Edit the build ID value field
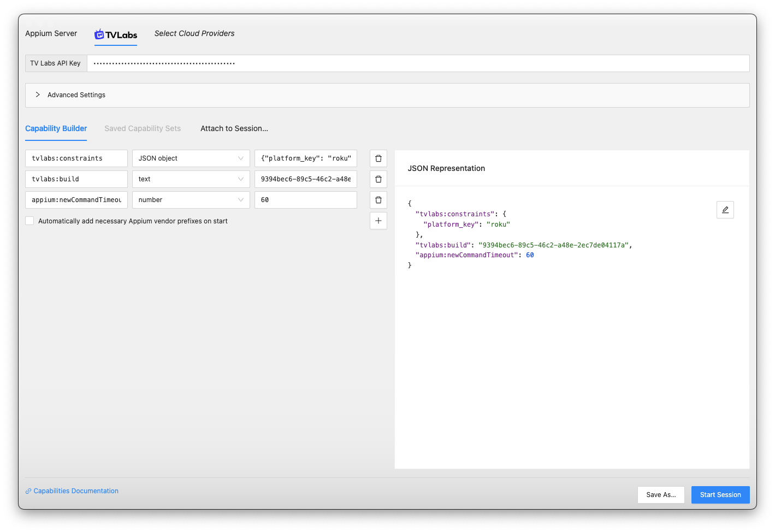Viewport: 775px width, 532px height. (x=306, y=179)
